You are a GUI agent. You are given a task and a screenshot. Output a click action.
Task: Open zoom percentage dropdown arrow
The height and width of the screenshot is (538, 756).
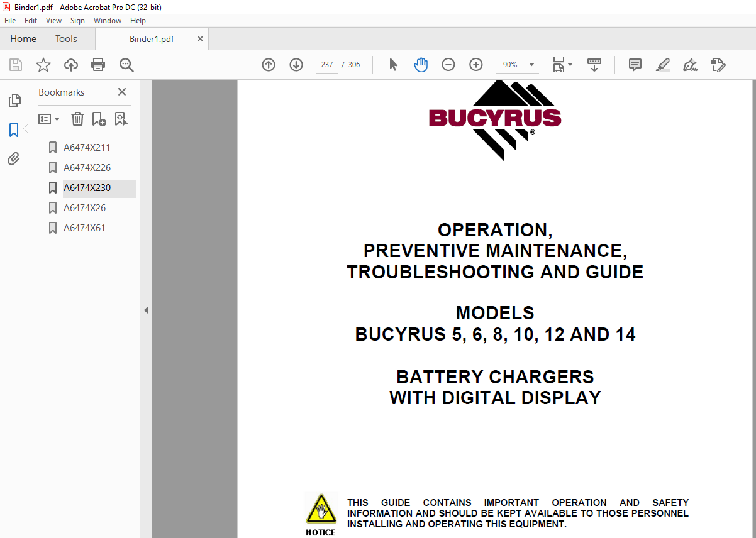point(532,65)
